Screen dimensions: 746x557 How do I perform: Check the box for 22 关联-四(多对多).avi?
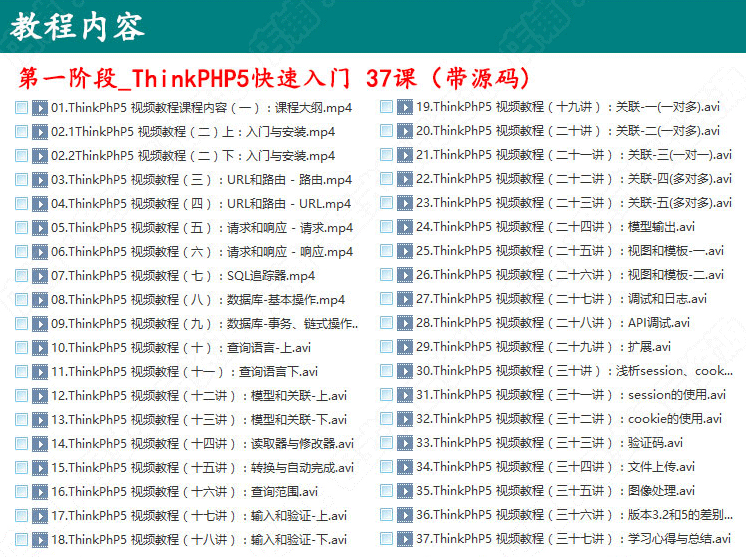[x=386, y=179]
